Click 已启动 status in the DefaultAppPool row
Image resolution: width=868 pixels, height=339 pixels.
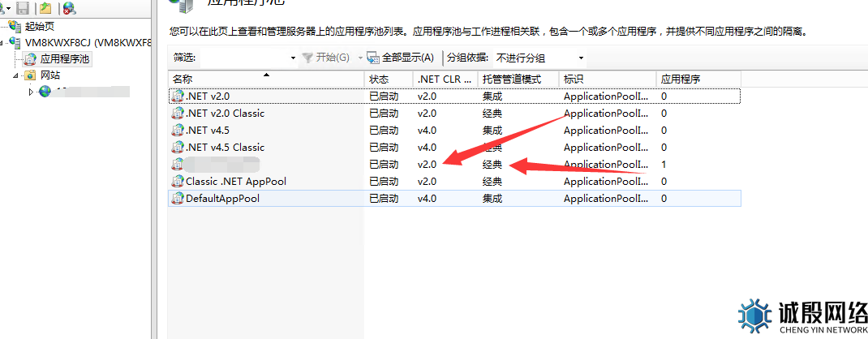point(384,199)
